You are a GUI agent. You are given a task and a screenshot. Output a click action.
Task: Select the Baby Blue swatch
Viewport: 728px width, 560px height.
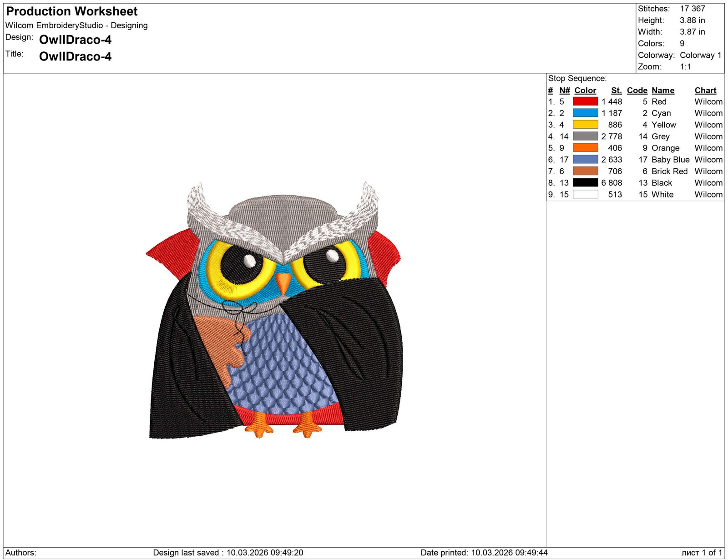pyautogui.click(x=585, y=160)
